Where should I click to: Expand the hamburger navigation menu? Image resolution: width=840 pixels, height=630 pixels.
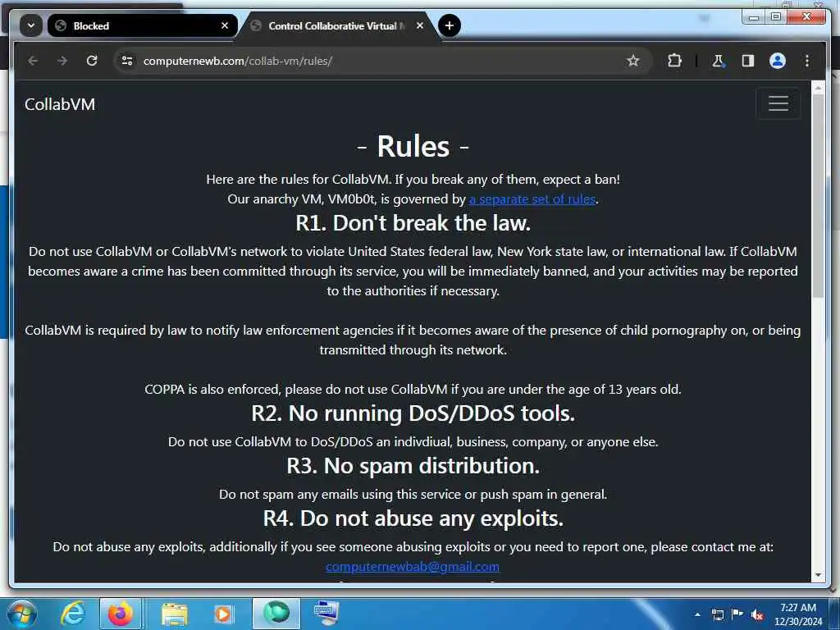pos(778,103)
